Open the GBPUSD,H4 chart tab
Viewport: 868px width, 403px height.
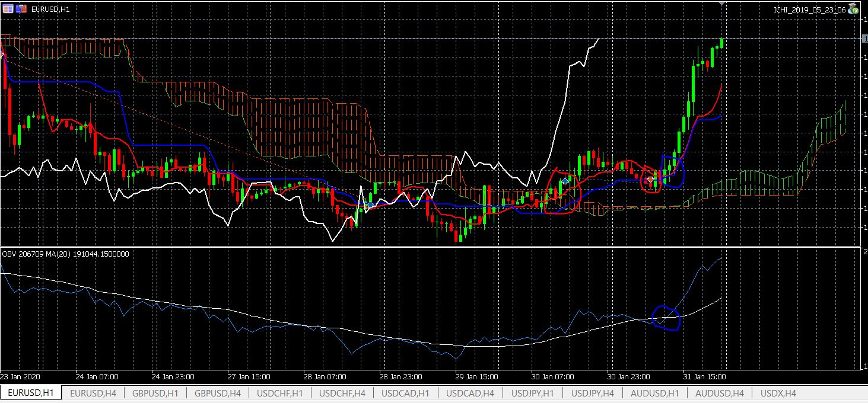point(218,393)
